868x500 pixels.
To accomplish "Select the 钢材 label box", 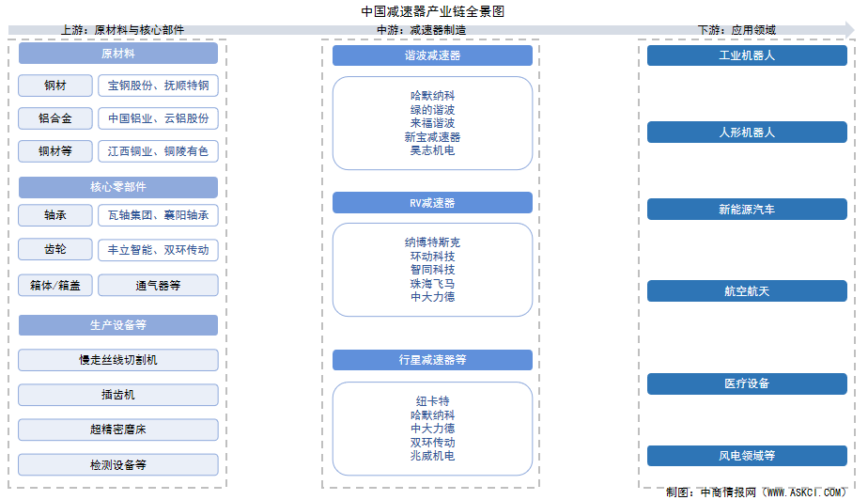I will pyautogui.click(x=55, y=86).
